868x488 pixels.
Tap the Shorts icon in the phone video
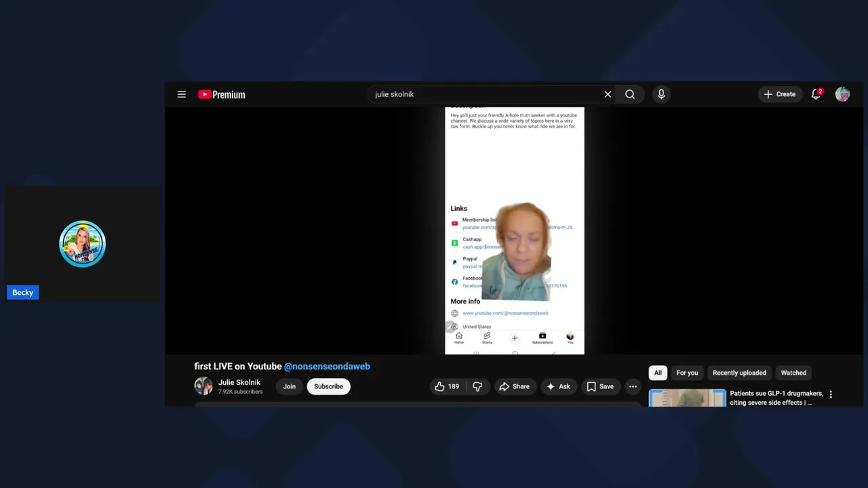(x=487, y=338)
